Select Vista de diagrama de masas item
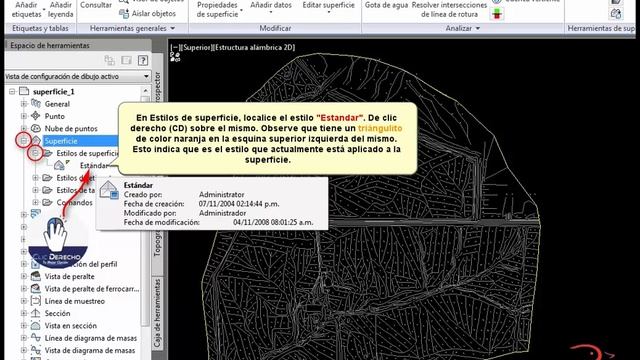Screen dimensions: 640x360 (x=89, y=350)
